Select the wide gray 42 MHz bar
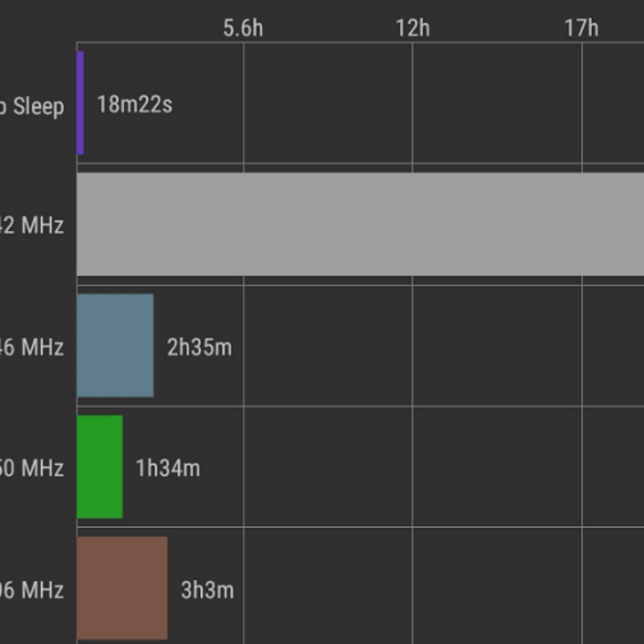The height and width of the screenshot is (644, 644). click(360, 224)
